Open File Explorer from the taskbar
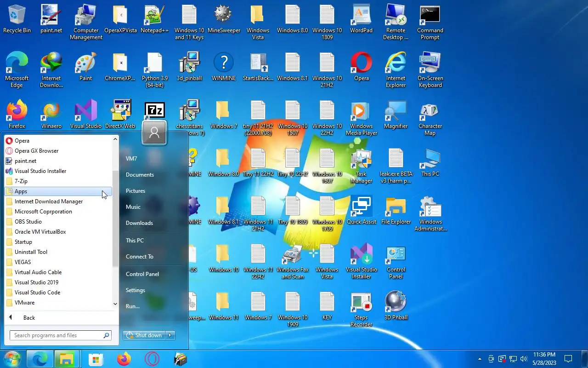 [67, 359]
